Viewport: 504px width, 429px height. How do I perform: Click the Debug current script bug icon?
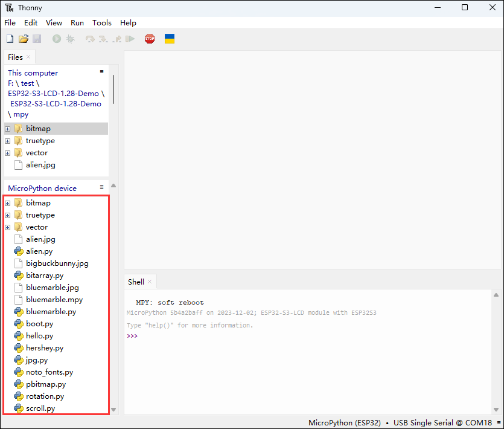tap(70, 39)
